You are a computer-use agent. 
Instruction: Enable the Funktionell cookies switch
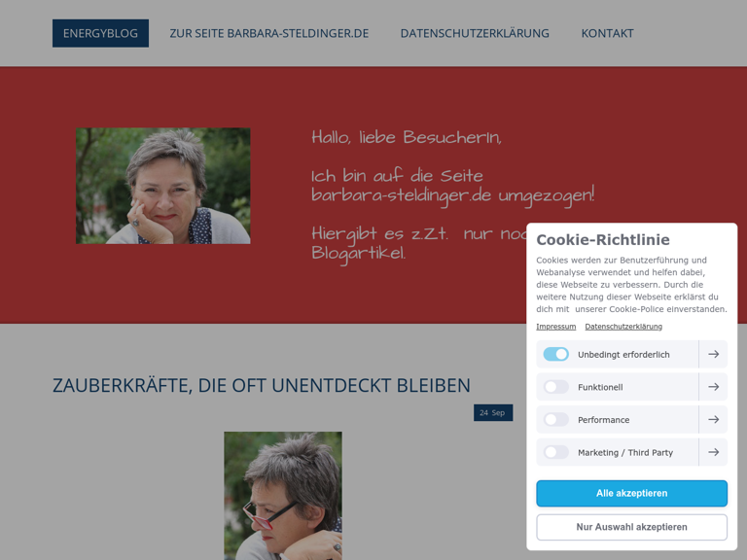click(x=556, y=387)
